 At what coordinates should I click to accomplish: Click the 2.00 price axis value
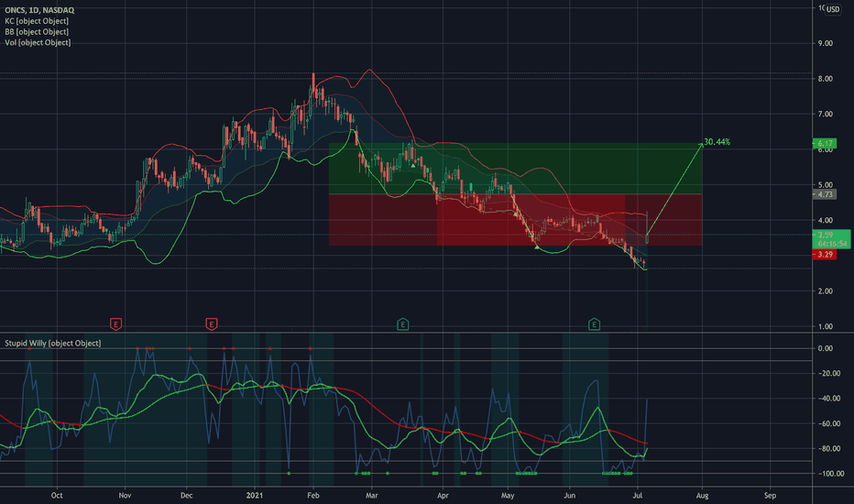tap(825, 291)
